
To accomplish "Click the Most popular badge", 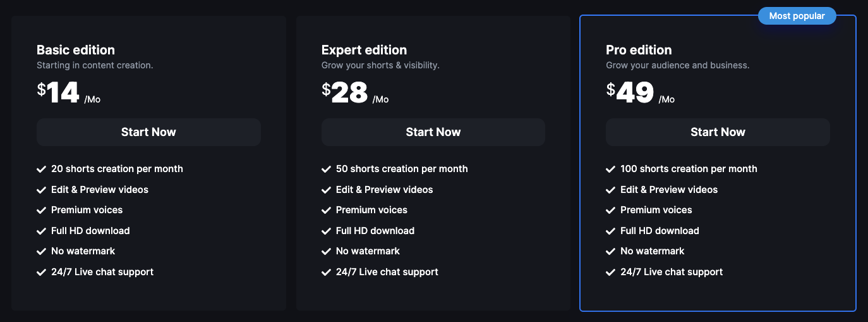I will [x=797, y=16].
